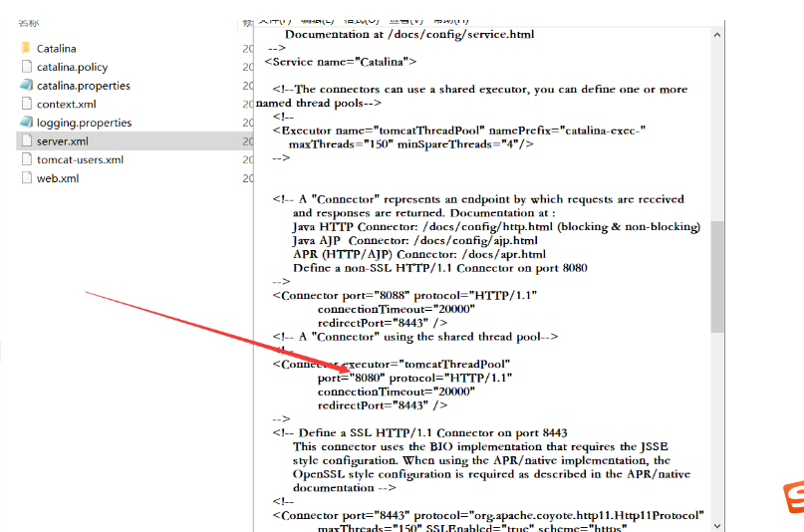Click the Executor name="tomcatThreadPool" line
This screenshot has width=804, height=532.
pyautogui.click(x=459, y=131)
